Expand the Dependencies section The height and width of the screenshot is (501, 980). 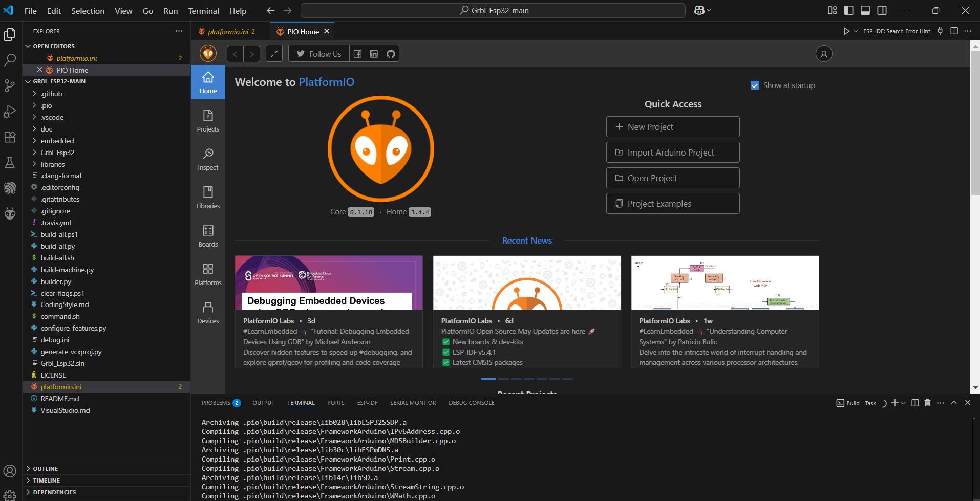click(x=106, y=492)
